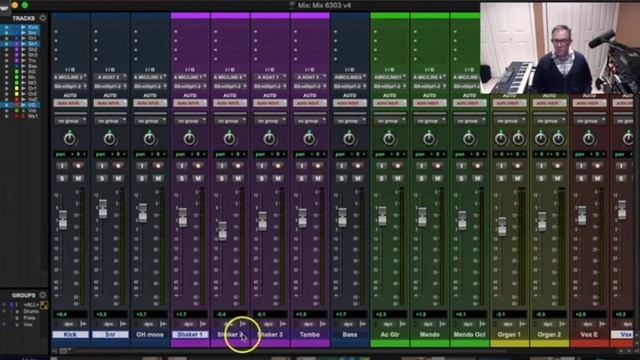Open the Groups list options menu icon
640x360 pixels.
(42, 295)
